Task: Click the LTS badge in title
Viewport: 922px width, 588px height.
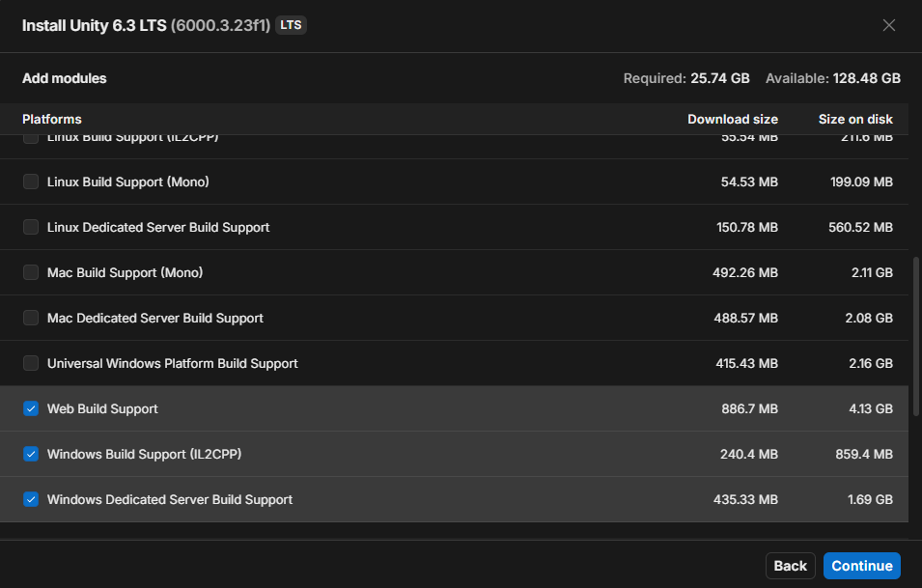Action: point(291,25)
